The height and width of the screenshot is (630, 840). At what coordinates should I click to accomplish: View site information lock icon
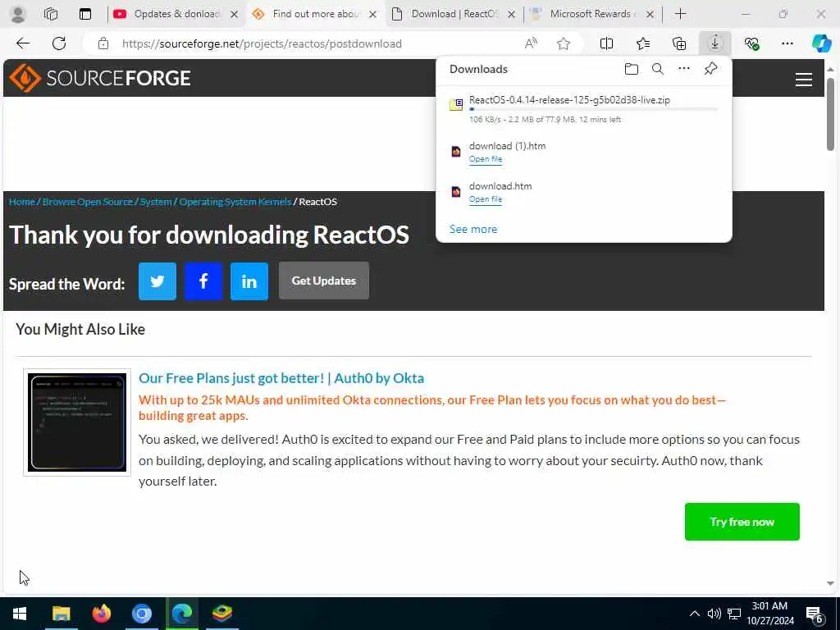103,43
